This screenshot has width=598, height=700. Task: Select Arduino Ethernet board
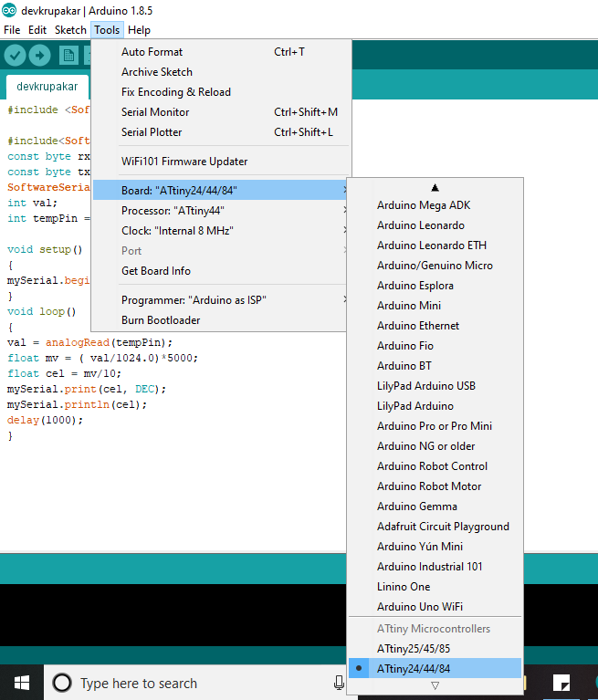[x=435, y=326]
